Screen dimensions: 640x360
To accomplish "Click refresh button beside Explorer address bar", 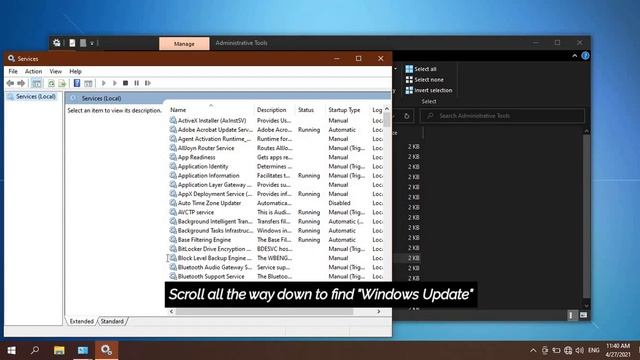I will tap(407, 116).
